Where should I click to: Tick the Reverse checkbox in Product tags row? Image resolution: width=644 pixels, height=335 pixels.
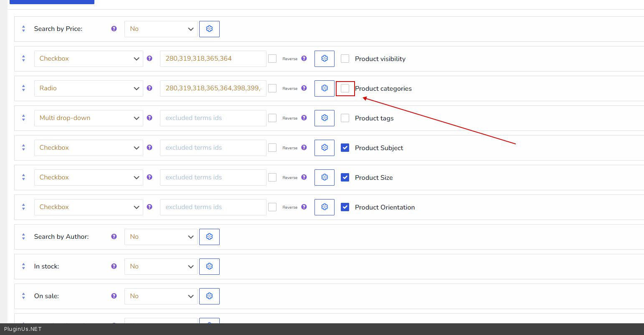[x=272, y=118]
